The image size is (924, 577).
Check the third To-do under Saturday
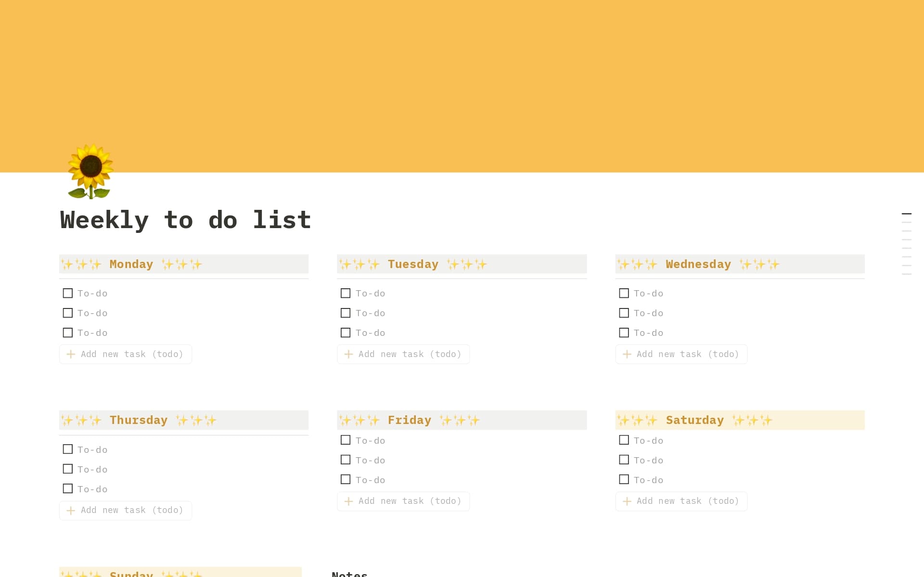click(x=624, y=479)
